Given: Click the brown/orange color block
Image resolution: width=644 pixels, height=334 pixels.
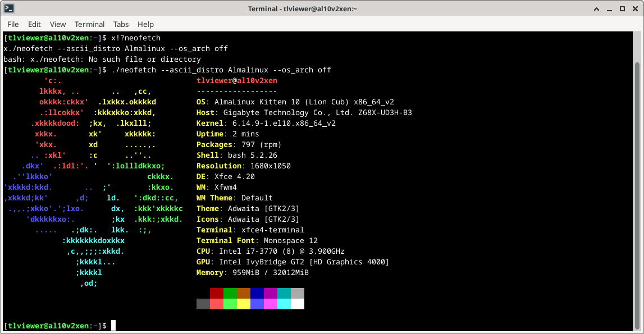Looking at the screenshot, I should tap(244, 293).
